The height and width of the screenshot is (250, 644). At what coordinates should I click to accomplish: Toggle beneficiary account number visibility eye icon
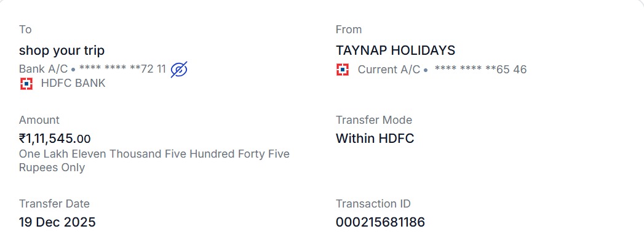pyautogui.click(x=179, y=70)
